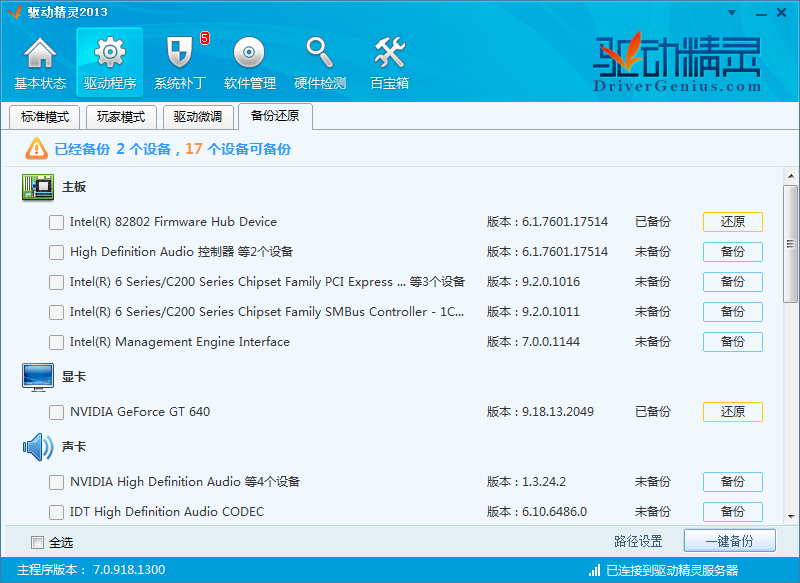Switch to the 玩家模式 tab

[121, 117]
